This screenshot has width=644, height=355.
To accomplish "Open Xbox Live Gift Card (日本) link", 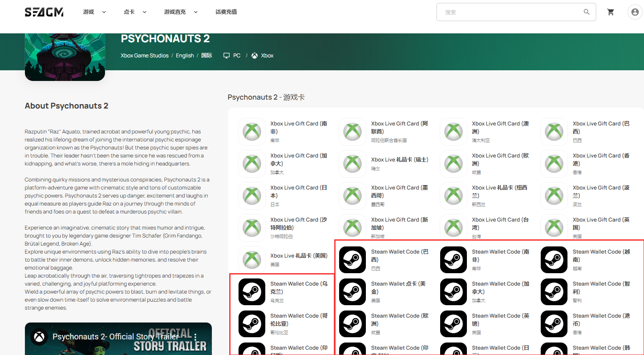I will click(299, 192).
